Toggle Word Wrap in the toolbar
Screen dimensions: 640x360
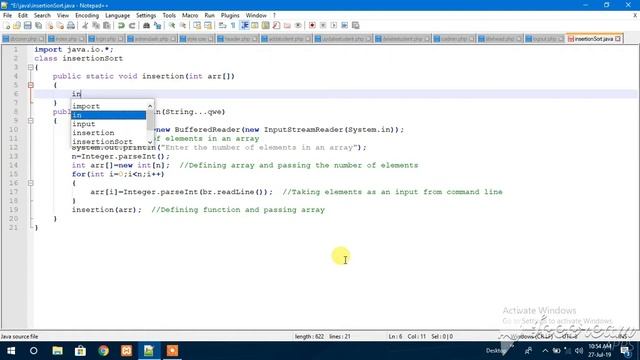(222, 25)
